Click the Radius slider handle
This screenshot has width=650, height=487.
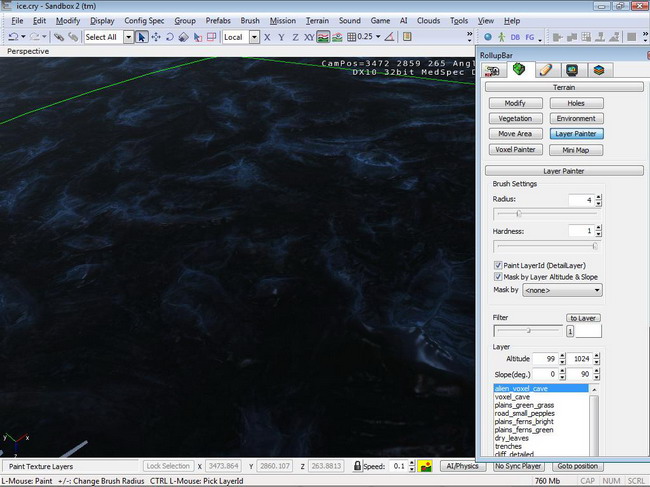click(519, 213)
